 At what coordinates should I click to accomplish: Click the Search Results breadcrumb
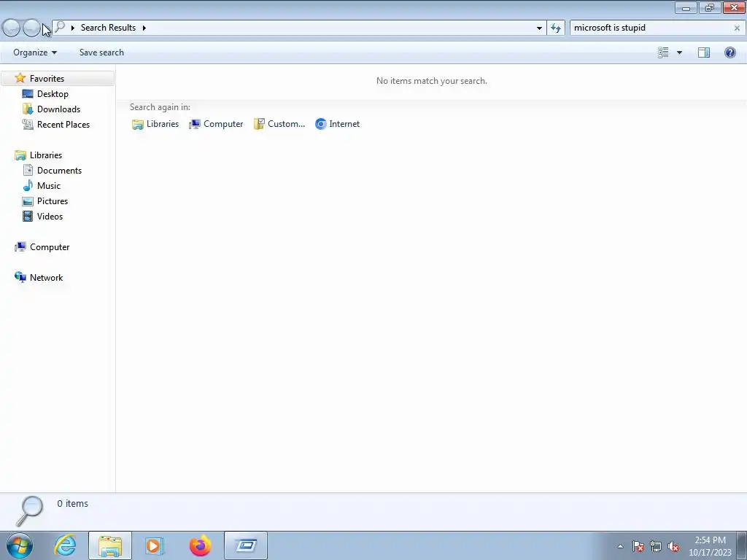pos(108,28)
